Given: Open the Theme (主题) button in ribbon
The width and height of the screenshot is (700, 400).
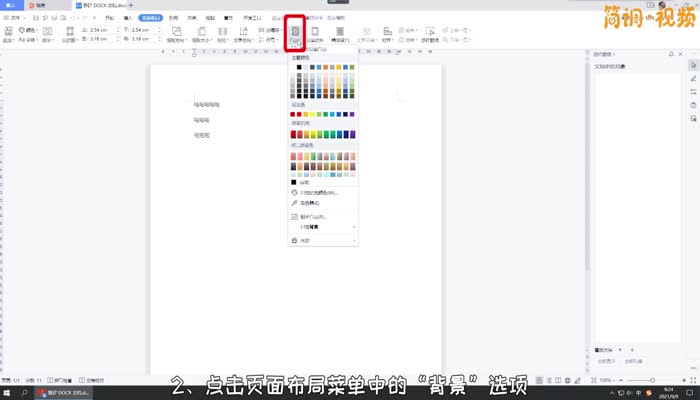Looking at the screenshot, I should point(9,35).
